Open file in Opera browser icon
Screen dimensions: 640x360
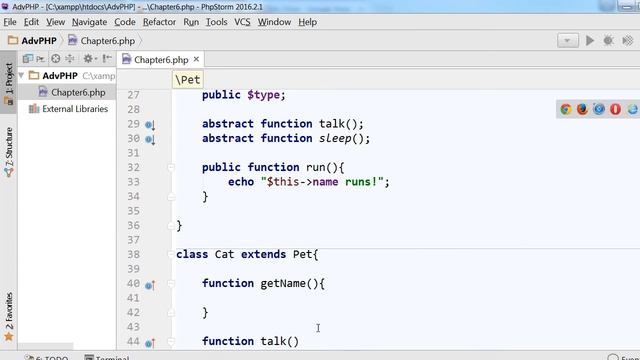pyautogui.click(x=616, y=109)
